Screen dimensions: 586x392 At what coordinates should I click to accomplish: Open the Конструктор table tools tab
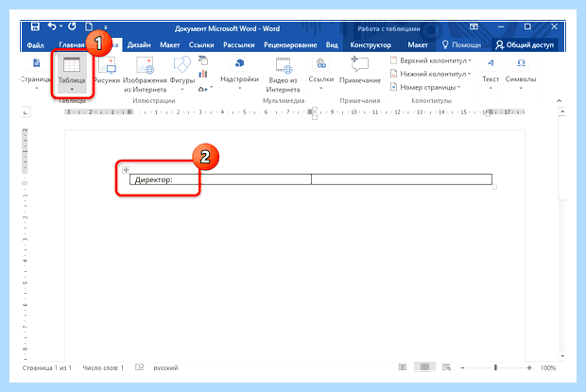(x=371, y=45)
